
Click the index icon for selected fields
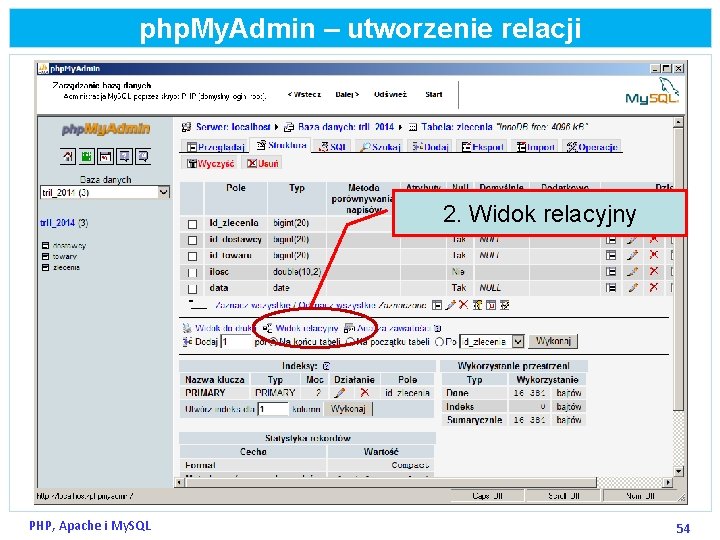click(x=505, y=305)
